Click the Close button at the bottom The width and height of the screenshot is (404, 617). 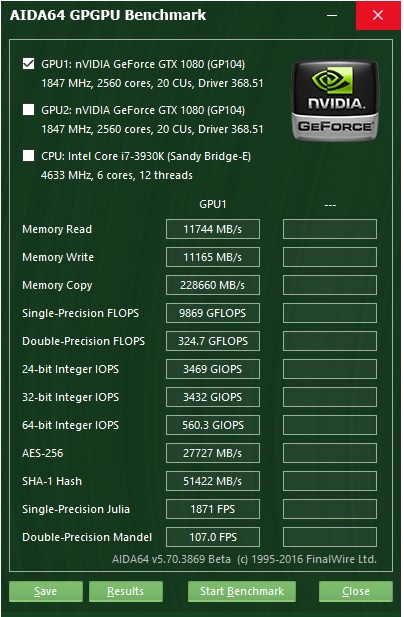(x=356, y=591)
